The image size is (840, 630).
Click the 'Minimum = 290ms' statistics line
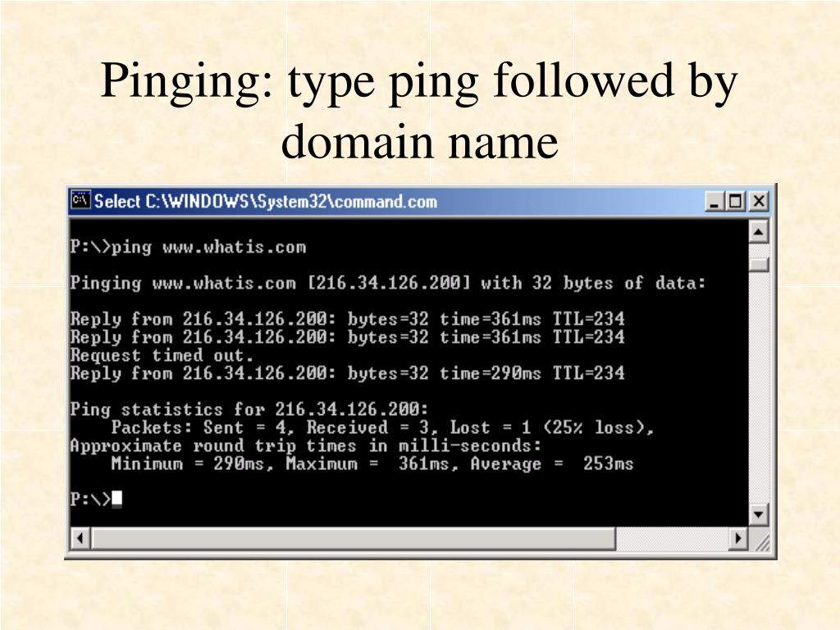coord(372,463)
